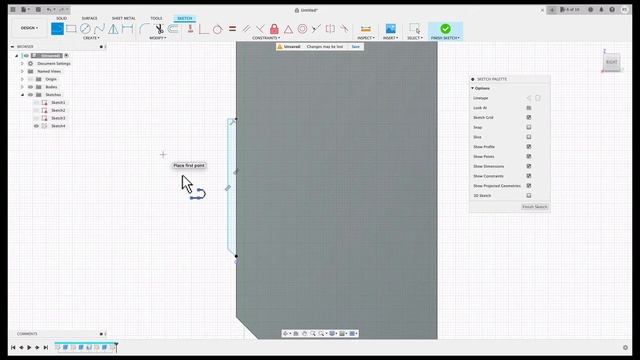
Task: Select the Center Diameter Circle tool
Action: [x=85, y=29]
